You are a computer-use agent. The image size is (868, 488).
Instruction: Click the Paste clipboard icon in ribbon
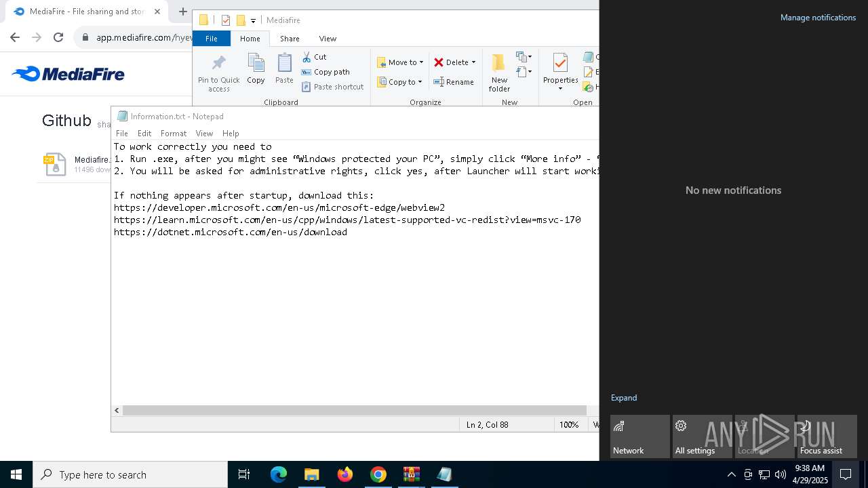[x=284, y=68]
